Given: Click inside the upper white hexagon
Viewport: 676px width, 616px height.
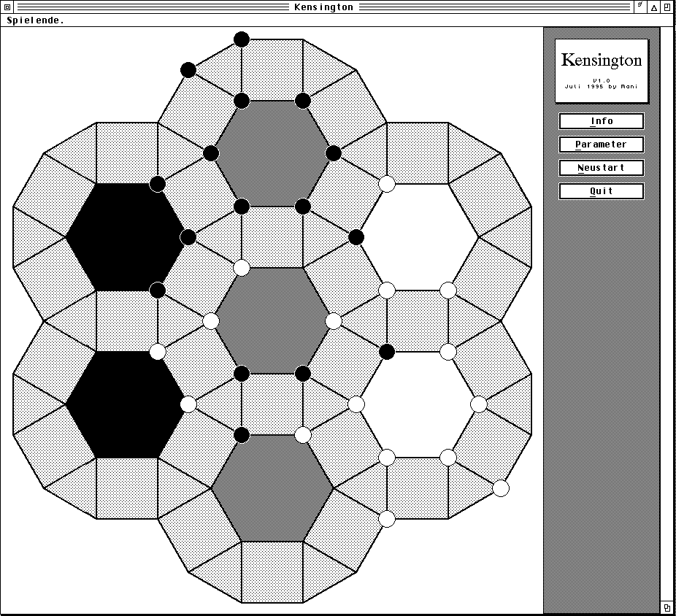Looking at the screenshot, I should pos(418,236).
